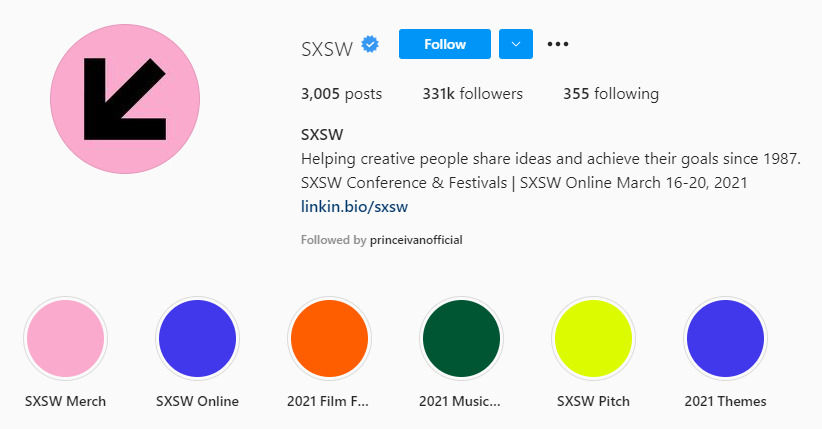Open the SXSW Pitch yellow highlight
The width and height of the screenshot is (822, 429).
coord(593,338)
